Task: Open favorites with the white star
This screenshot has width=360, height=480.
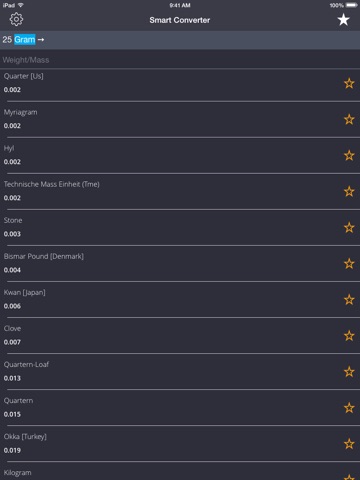Action: [343, 20]
